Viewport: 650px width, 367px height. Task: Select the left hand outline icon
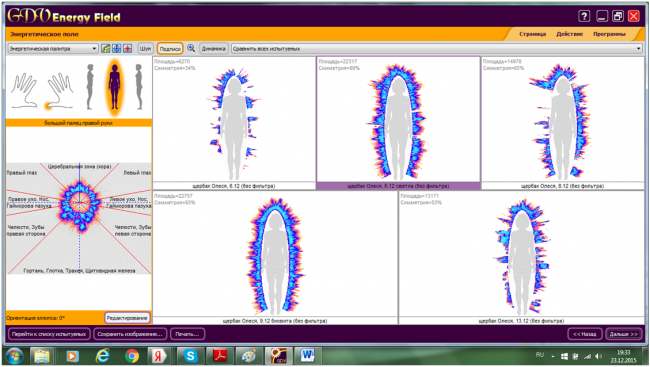pyautogui.click(x=24, y=90)
